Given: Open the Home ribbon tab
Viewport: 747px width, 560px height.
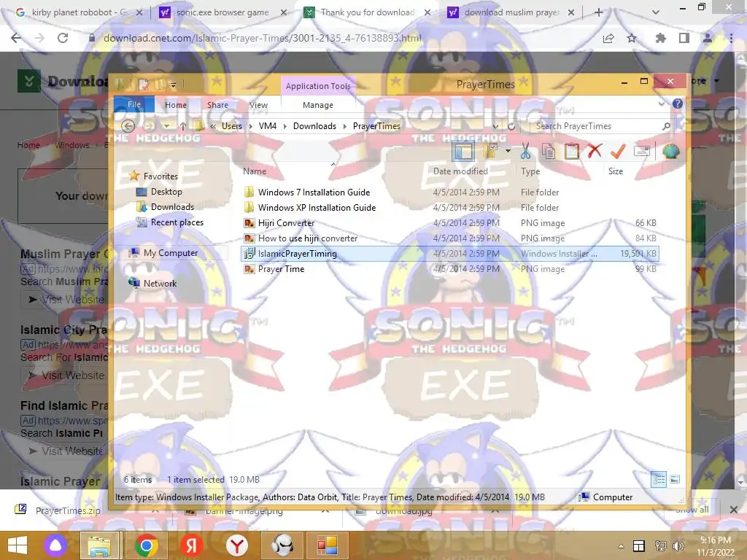Looking at the screenshot, I should [x=175, y=105].
